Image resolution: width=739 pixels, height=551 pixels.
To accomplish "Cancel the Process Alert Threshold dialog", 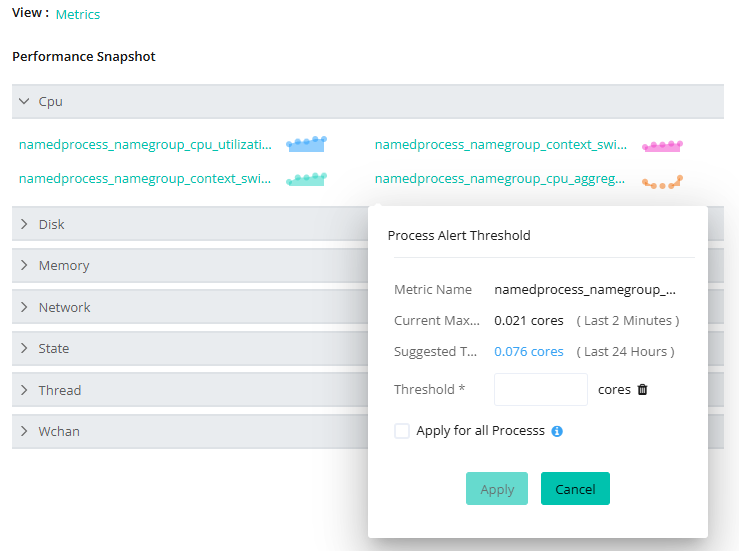I will [x=575, y=489].
